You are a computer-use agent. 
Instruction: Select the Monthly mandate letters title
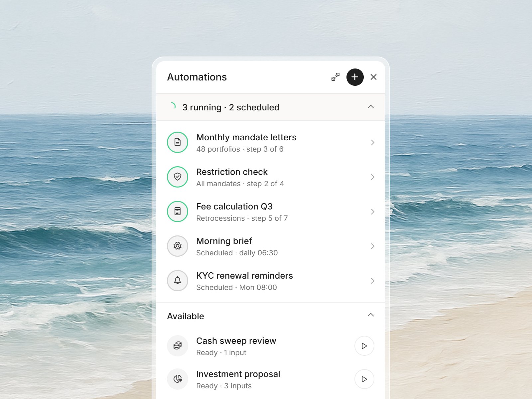(246, 137)
